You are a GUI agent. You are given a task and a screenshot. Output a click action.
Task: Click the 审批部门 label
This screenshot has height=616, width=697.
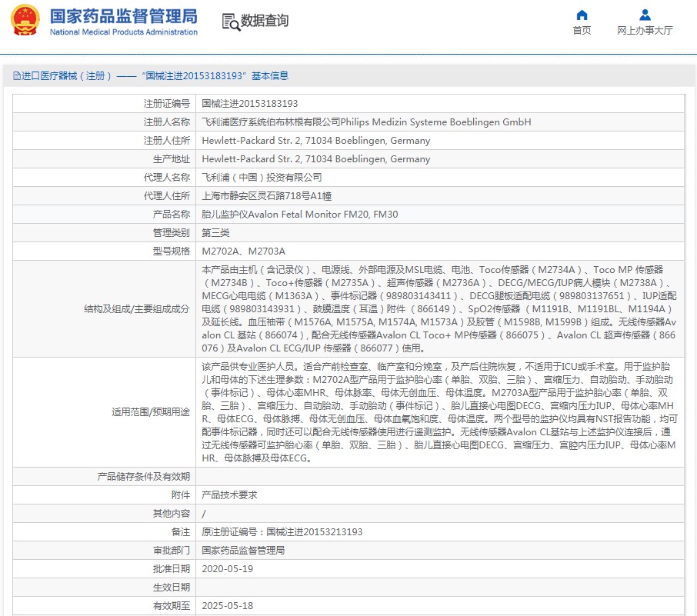pos(171,550)
